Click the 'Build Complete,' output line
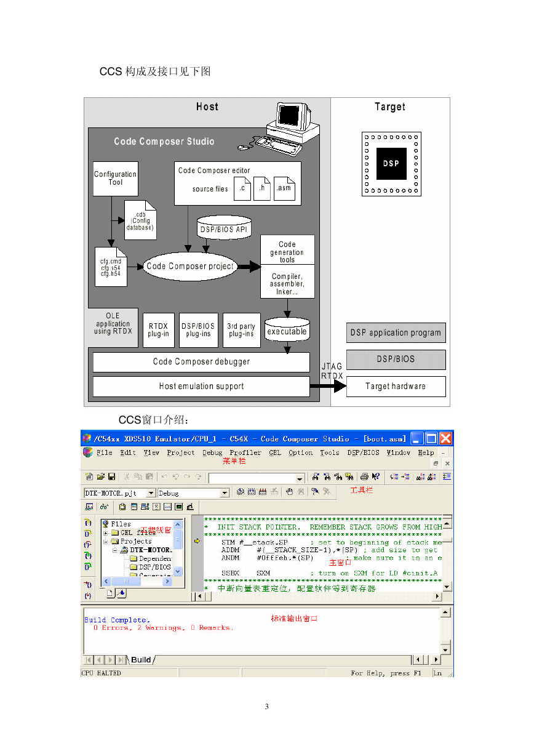This screenshot has width=534, height=756. click(117, 620)
